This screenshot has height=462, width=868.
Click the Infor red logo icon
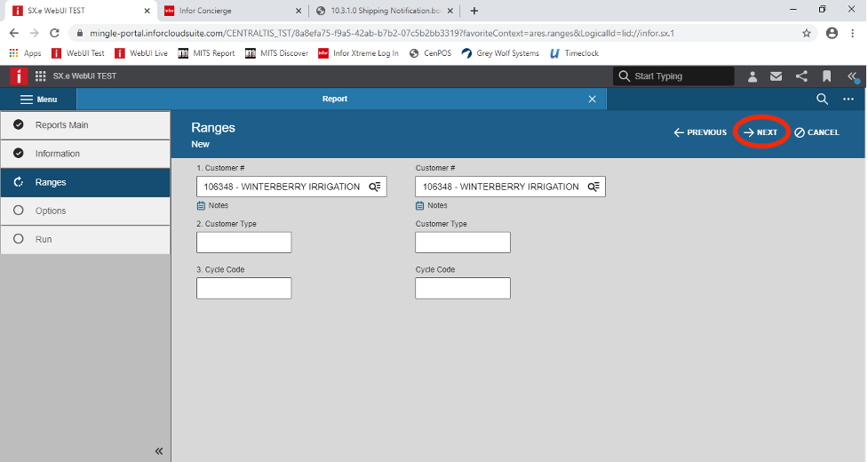[x=19, y=76]
